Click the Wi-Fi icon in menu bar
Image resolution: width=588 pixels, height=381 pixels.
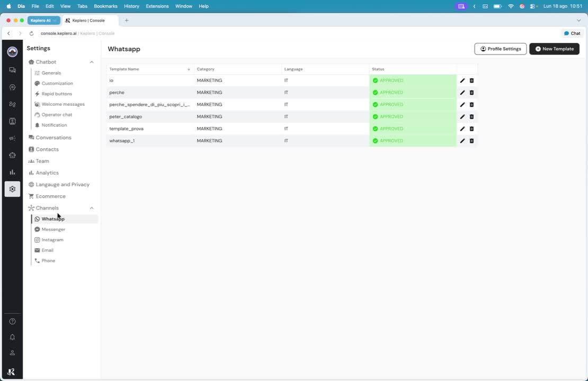[511, 6]
